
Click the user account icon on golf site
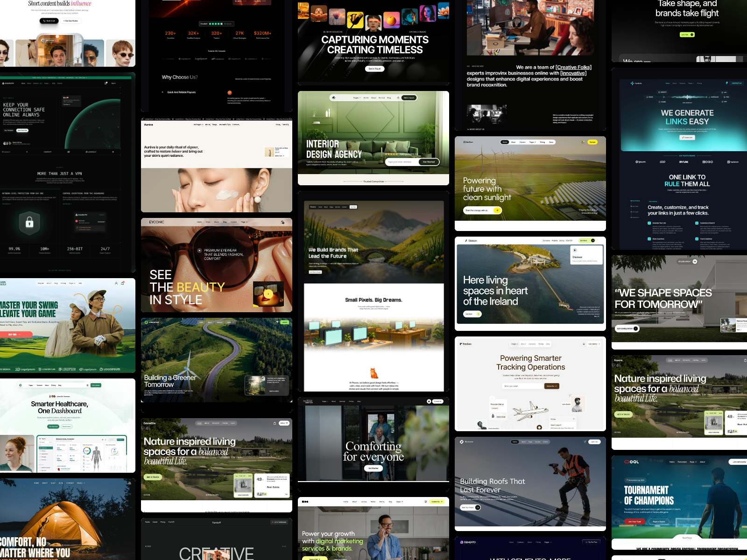pyautogui.click(x=116, y=283)
